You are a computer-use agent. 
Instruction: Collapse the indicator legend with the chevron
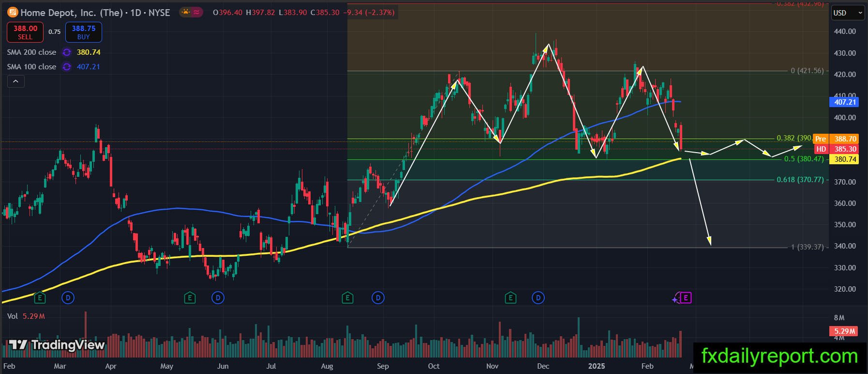click(15, 81)
